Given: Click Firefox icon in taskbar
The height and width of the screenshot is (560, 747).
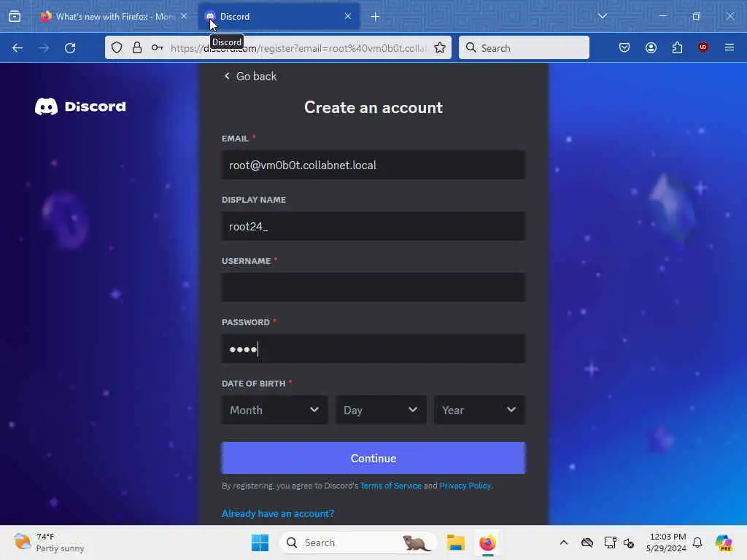Looking at the screenshot, I should [487, 542].
